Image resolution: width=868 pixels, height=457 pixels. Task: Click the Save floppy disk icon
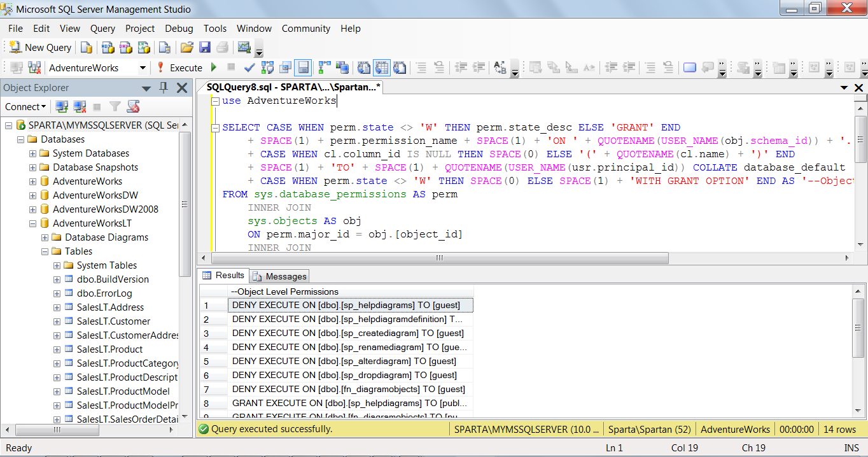pyautogui.click(x=205, y=48)
